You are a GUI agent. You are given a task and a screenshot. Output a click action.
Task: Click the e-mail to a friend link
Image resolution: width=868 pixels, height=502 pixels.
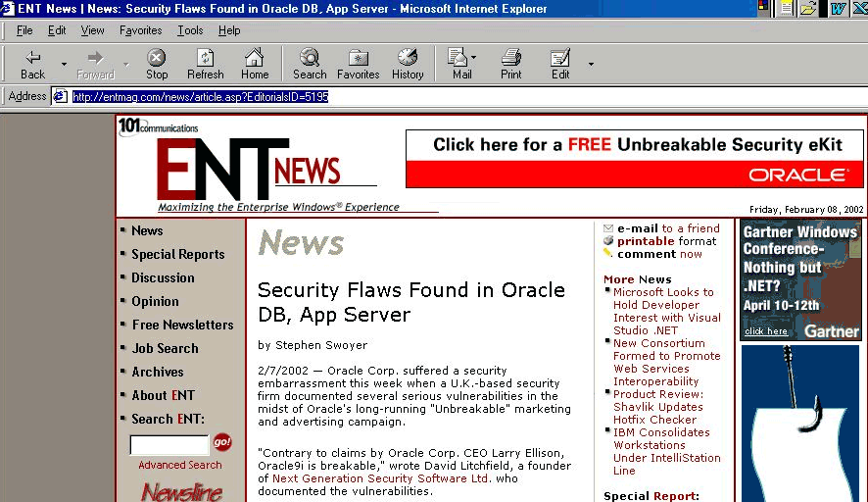click(668, 228)
